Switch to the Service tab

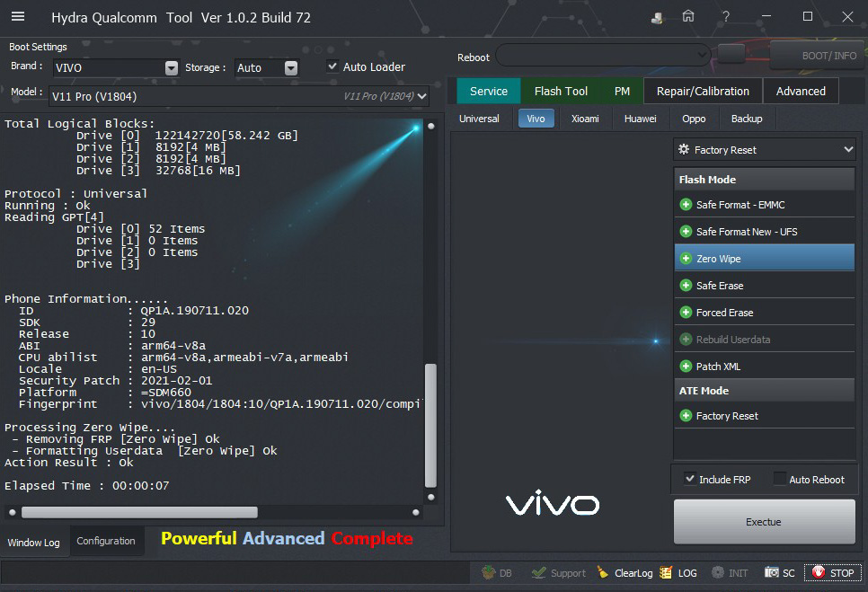click(x=489, y=91)
